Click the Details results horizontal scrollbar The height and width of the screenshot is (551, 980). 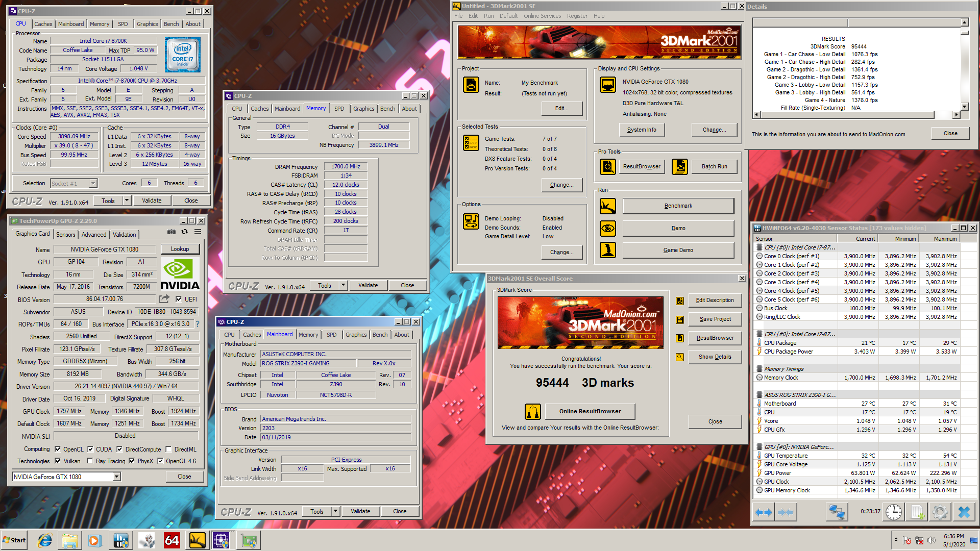pyautogui.click(x=856, y=115)
